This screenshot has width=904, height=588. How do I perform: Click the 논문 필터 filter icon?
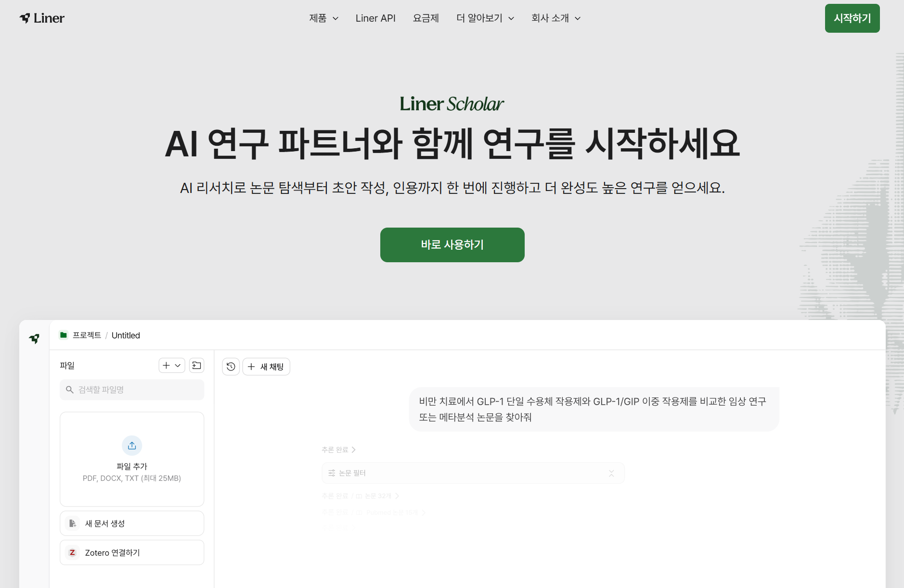tap(332, 473)
